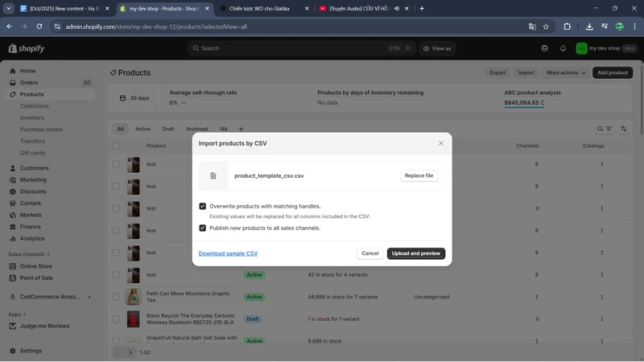Open the browser tab search dropdown
The height and width of the screenshot is (362, 644).
(x=8, y=8)
